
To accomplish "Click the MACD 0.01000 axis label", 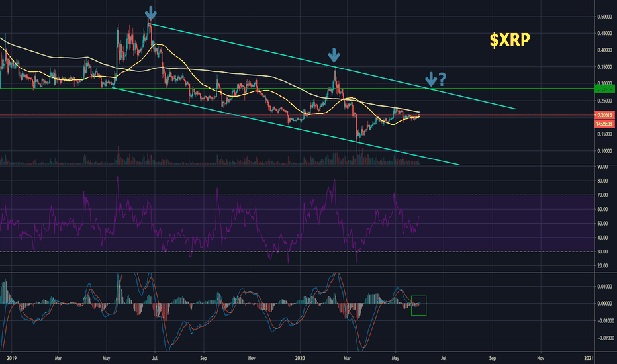I will point(604,287).
